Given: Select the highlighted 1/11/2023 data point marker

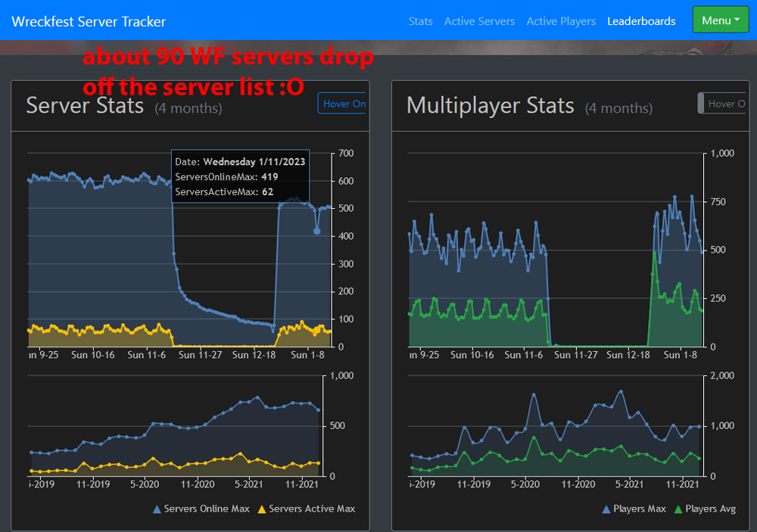Looking at the screenshot, I should pos(317,232).
